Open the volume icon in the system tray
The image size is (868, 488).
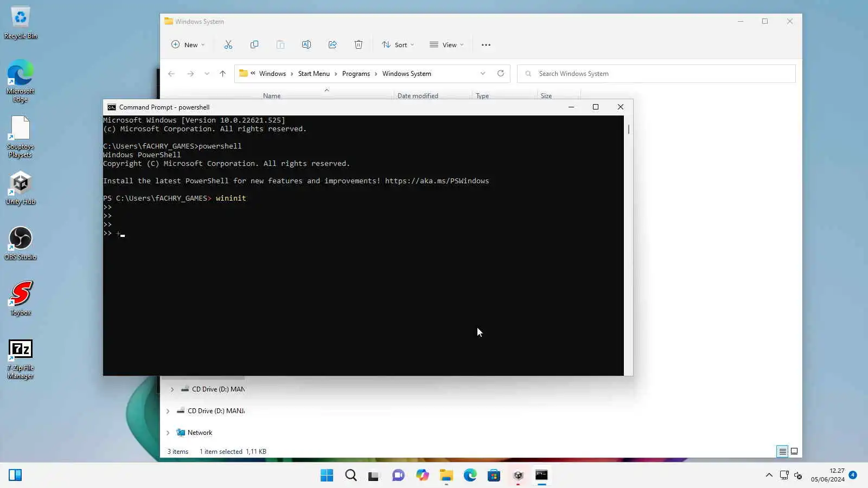click(x=798, y=476)
